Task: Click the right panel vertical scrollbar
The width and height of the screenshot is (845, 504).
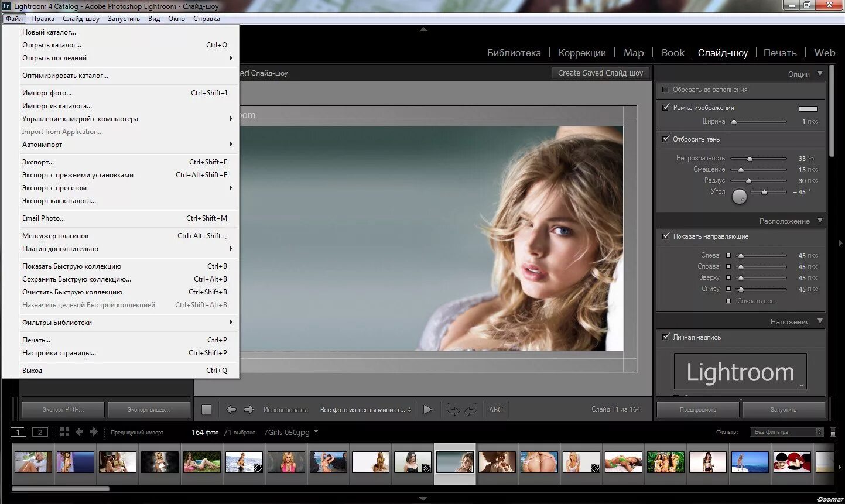Action: (832, 111)
